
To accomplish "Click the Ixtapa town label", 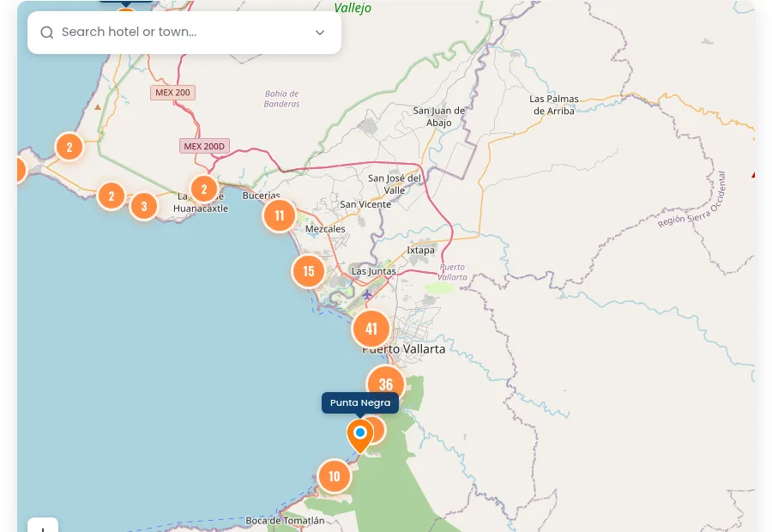I will pyautogui.click(x=421, y=251).
